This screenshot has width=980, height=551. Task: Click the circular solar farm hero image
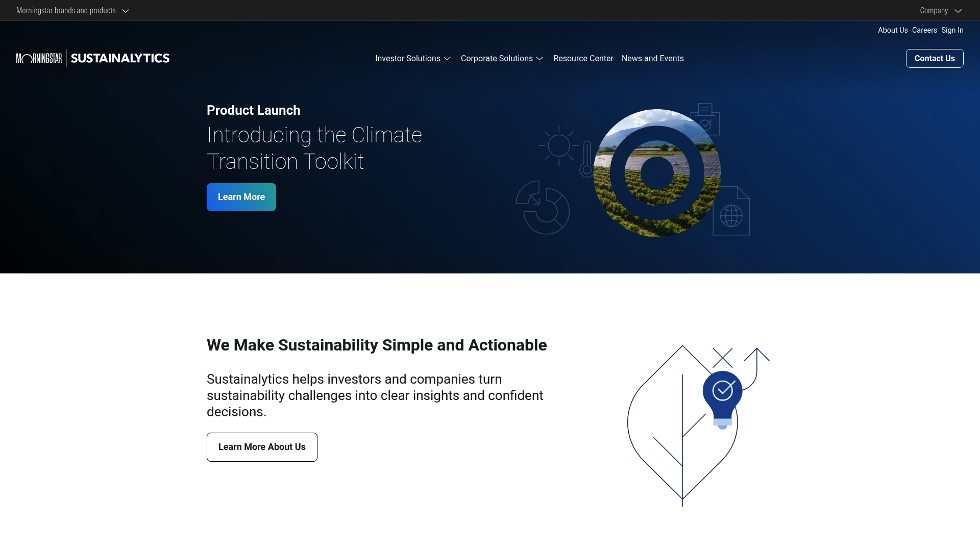tap(657, 173)
